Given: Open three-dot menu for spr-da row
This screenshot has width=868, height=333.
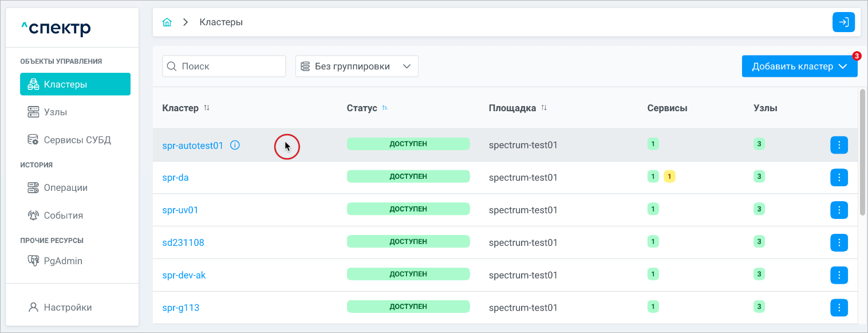Looking at the screenshot, I should [x=839, y=178].
